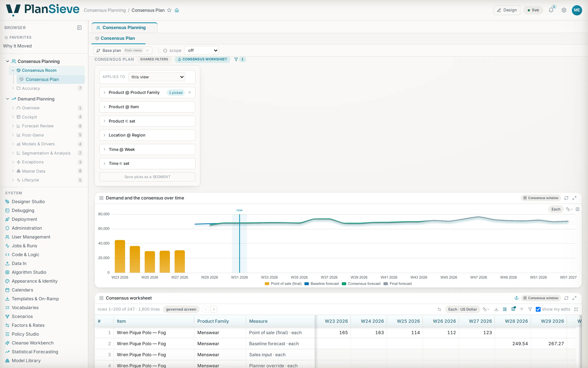The height and width of the screenshot is (368, 588).
Task: Click Save picks as a SEGMENT
Action: coord(147,177)
